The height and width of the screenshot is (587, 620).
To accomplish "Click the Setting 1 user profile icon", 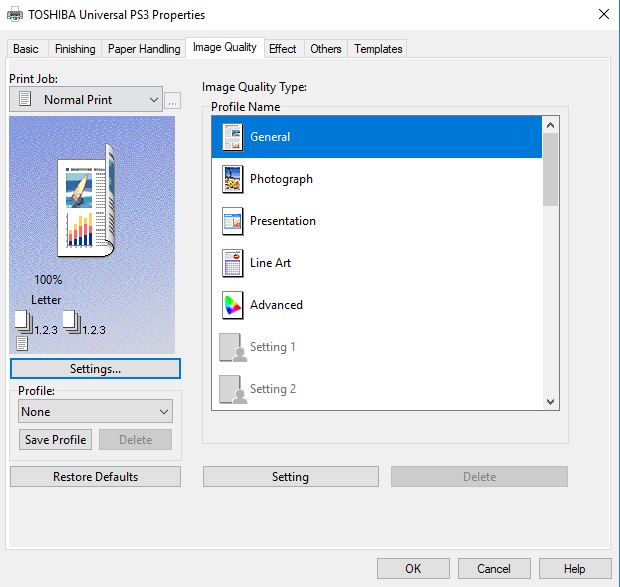I will coord(233,347).
